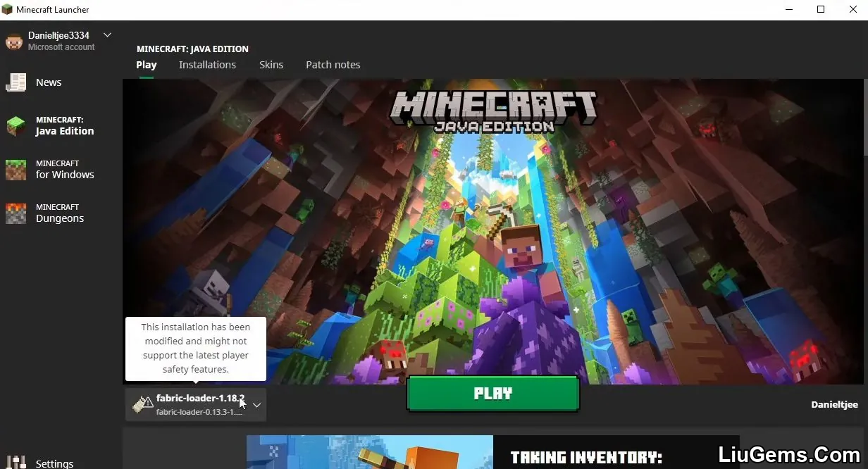868x469 pixels.
Task: Open the Minecraft Dungeons sidebar label
Action: (x=60, y=213)
